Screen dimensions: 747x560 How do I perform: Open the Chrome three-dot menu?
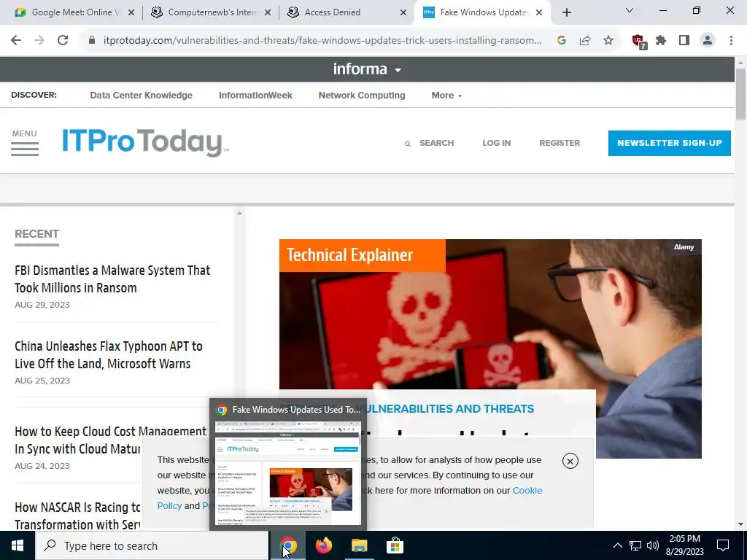731,41
